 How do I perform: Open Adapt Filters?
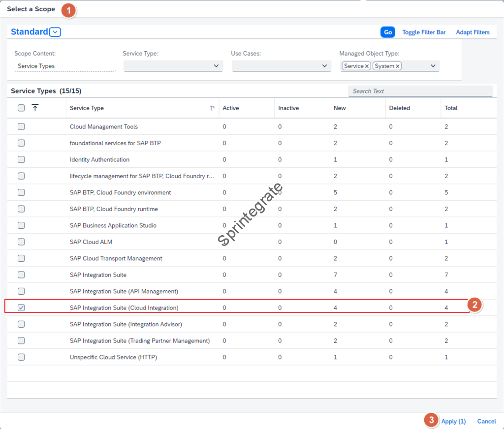tap(472, 32)
